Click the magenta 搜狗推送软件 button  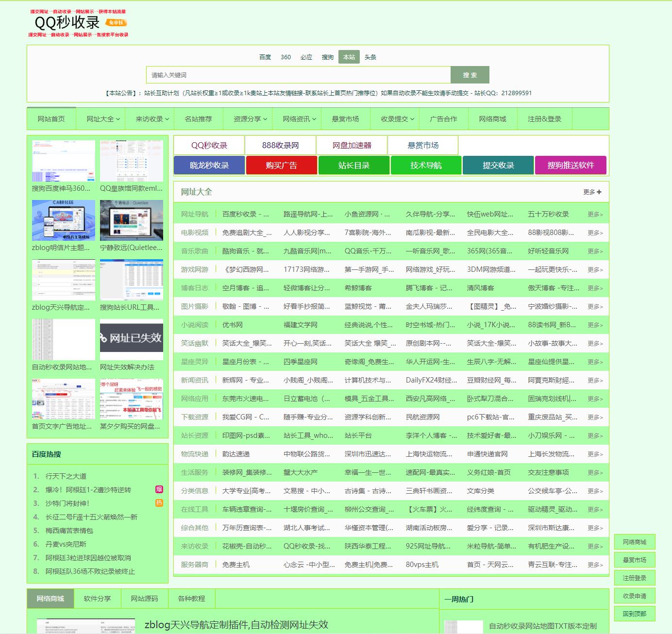click(x=571, y=165)
